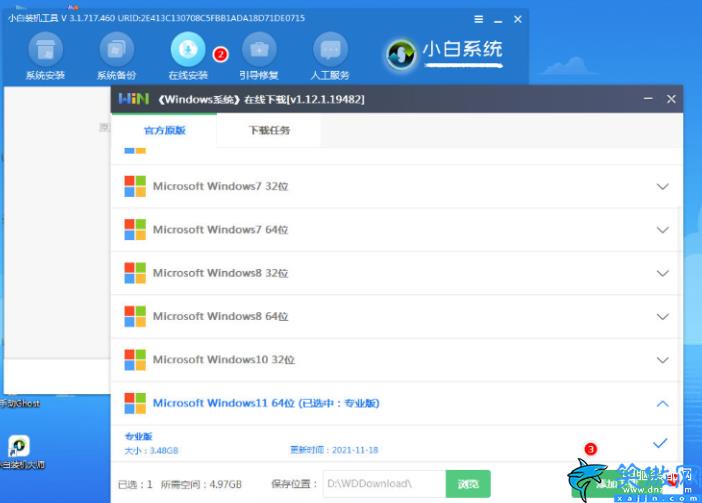Expand Microsoft Windows8 64位 chevron
Viewport: 702px width, 503px height.
click(x=663, y=317)
